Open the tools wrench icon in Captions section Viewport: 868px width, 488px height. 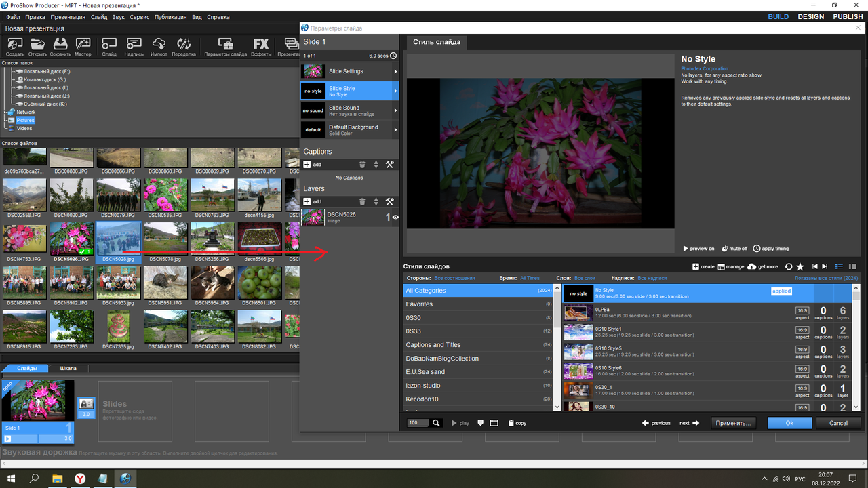[x=389, y=165]
